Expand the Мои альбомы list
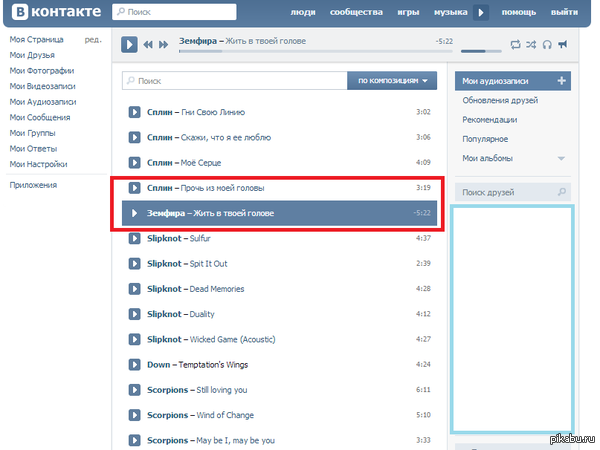The width and height of the screenshot is (600, 450). [x=561, y=158]
